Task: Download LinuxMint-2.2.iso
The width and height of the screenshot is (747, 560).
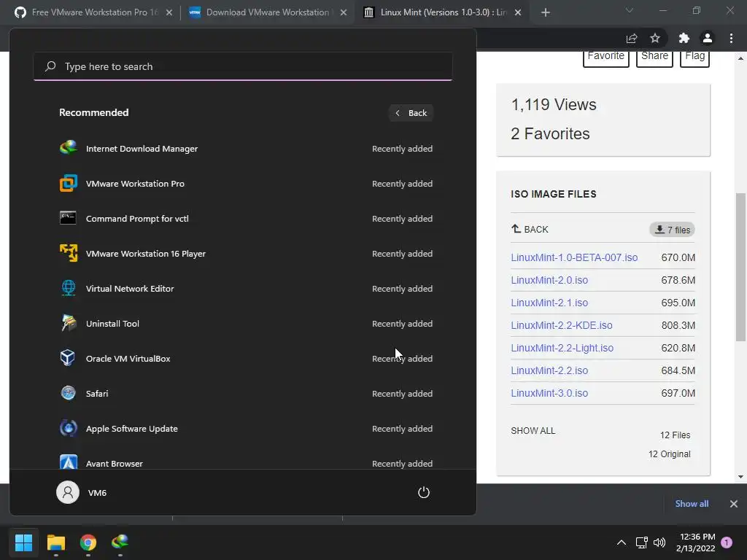Action: pos(549,370)
